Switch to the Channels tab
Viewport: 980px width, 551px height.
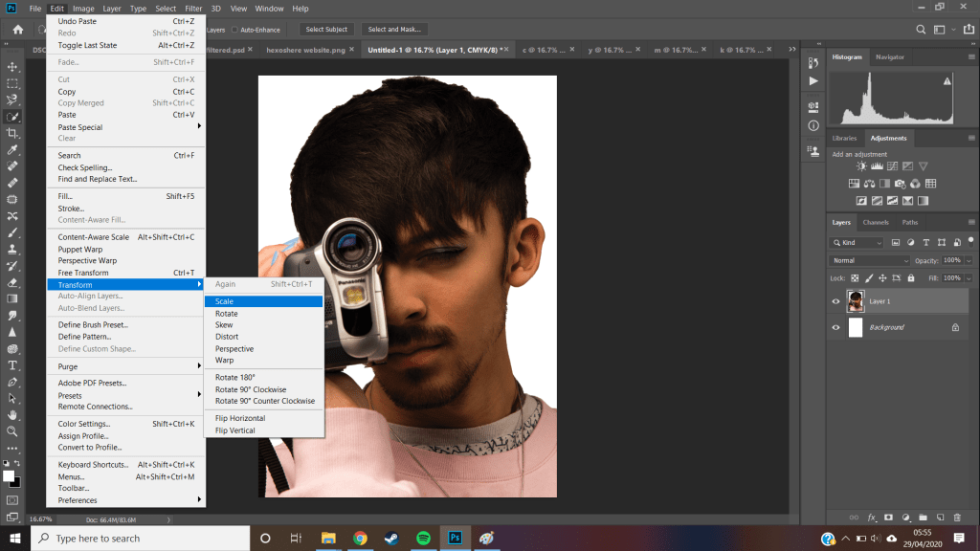coord(875,222)
